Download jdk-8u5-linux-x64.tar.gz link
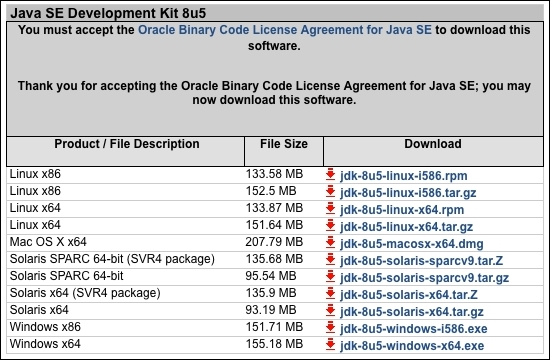This screenshot has width=550, height=360. coord(406,227)
